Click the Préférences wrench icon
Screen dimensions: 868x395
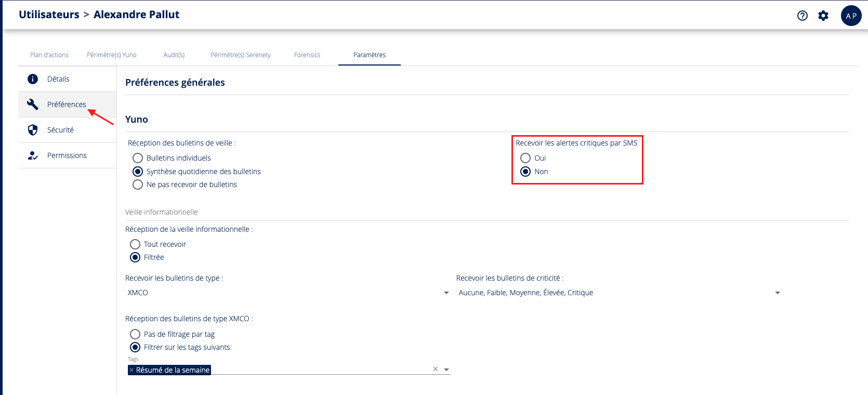[x=33, y=104]
